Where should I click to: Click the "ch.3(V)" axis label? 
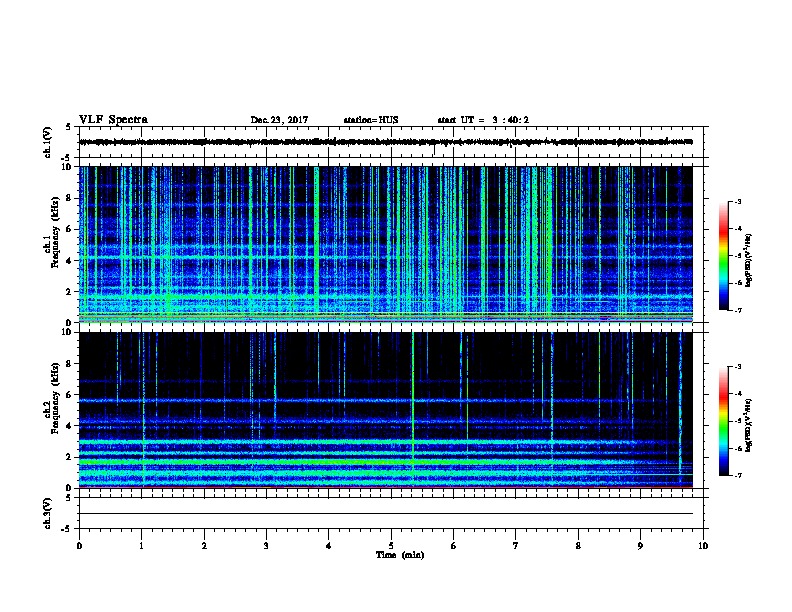click(x=48, y=513)
